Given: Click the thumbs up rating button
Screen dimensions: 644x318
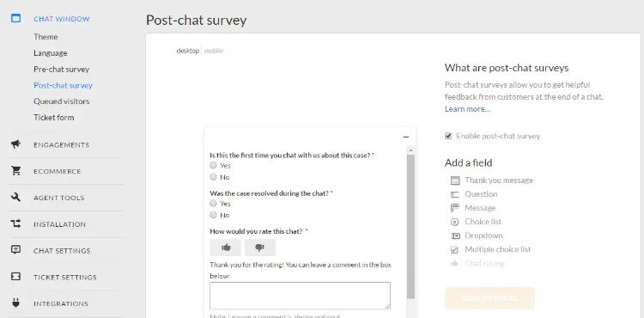Looking at the screenshot, I should [x=226, y=248].
